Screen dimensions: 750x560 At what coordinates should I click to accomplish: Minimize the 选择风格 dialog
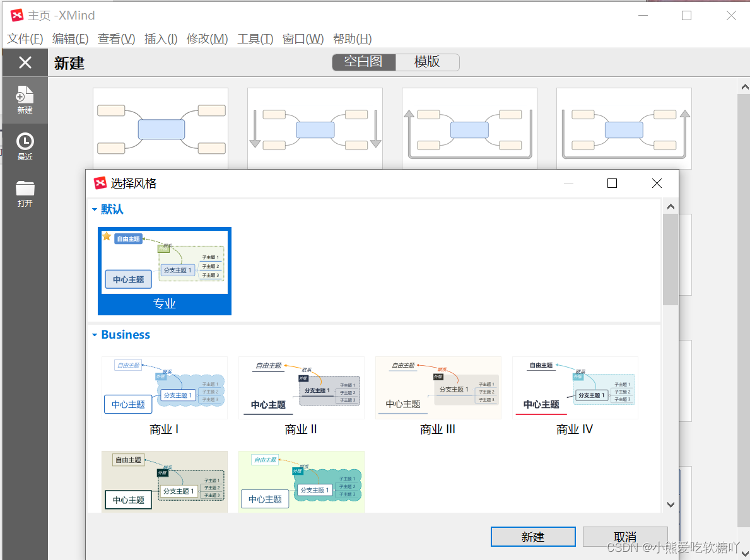point(568,183)
